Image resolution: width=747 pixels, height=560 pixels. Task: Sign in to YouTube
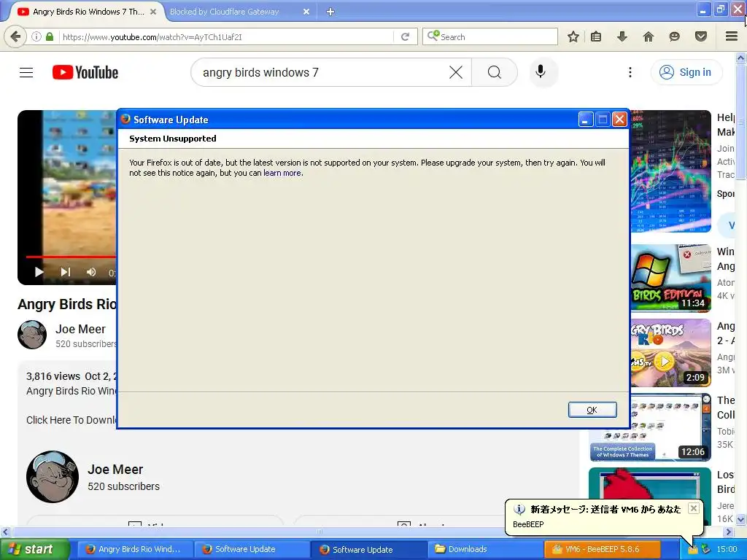pos(686,72)
